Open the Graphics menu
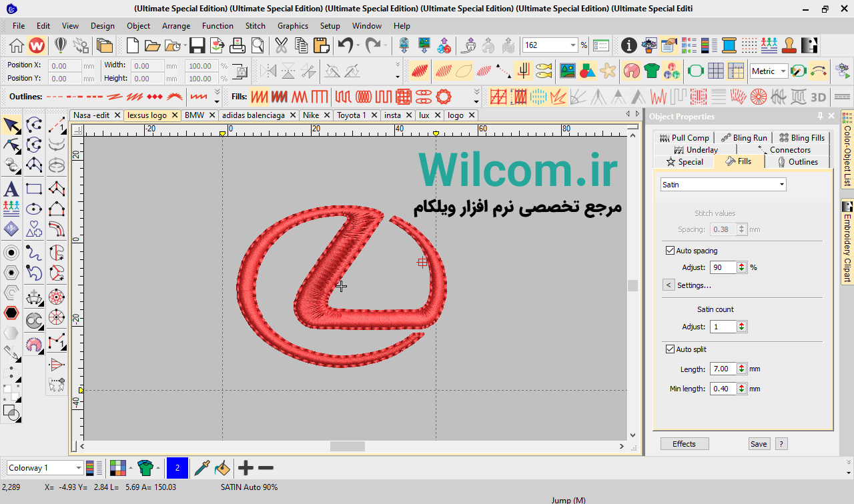This screenshot has height=504, width=854. tap(293, 26)
